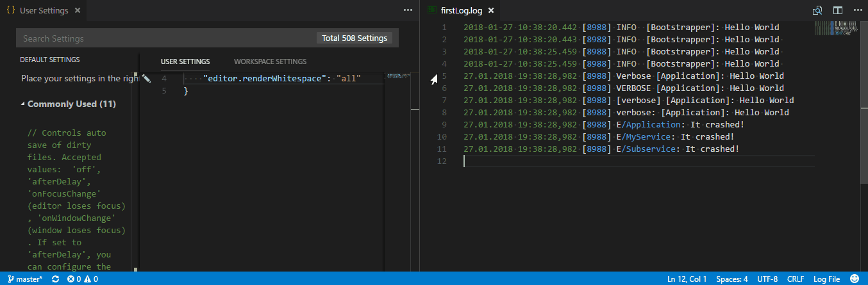Image resolution: width=868 pixels, height=285 pixels.
Task: Click line number 1 in firstLog.log
Action: pos(444,28)
